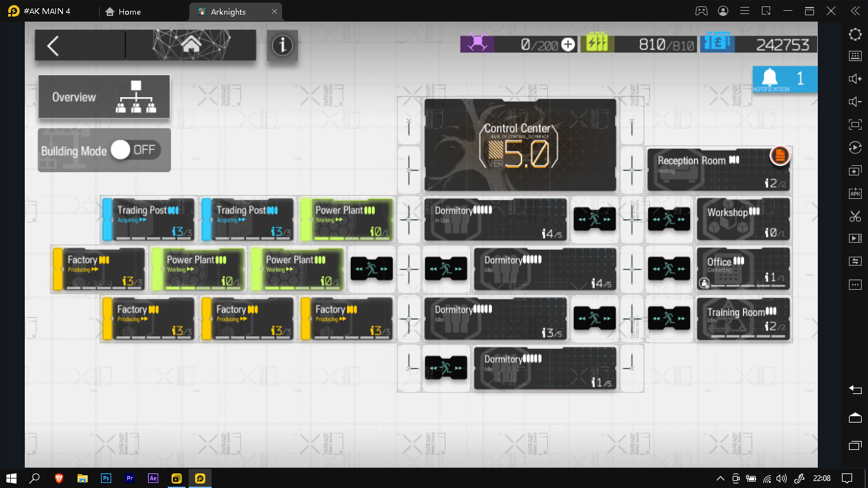
Task: Open LDPlayer settings gear
Action: click(x=855, y=34)
